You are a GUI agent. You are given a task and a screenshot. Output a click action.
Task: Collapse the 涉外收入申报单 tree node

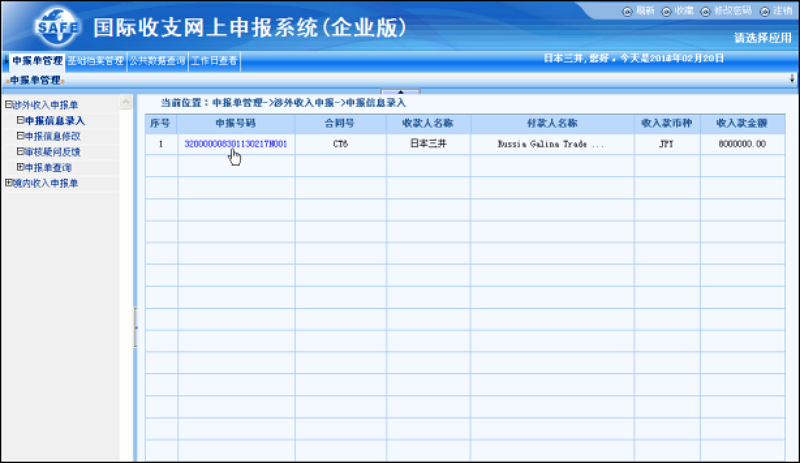pyautogui.click(x=8, y=105)
